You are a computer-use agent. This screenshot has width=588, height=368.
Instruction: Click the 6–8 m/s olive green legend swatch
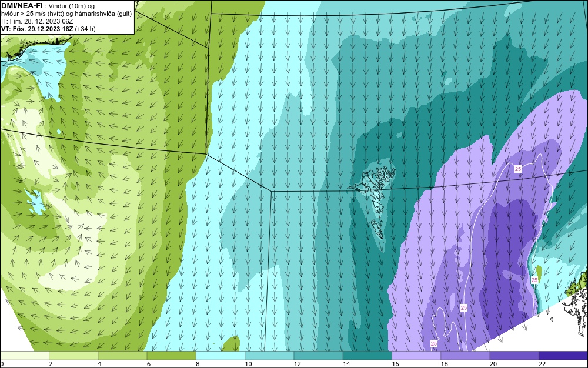point(171,355)
